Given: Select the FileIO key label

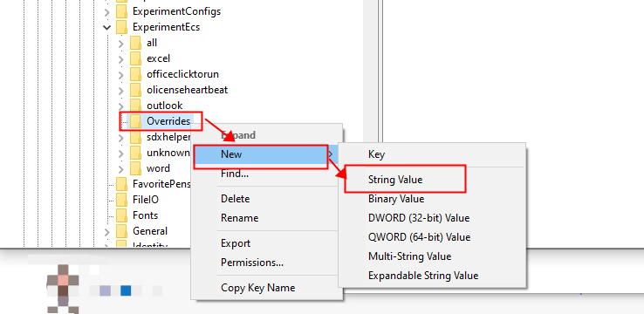Looking at the screenshot, I should pyautogui.click(x=146, y=200).
